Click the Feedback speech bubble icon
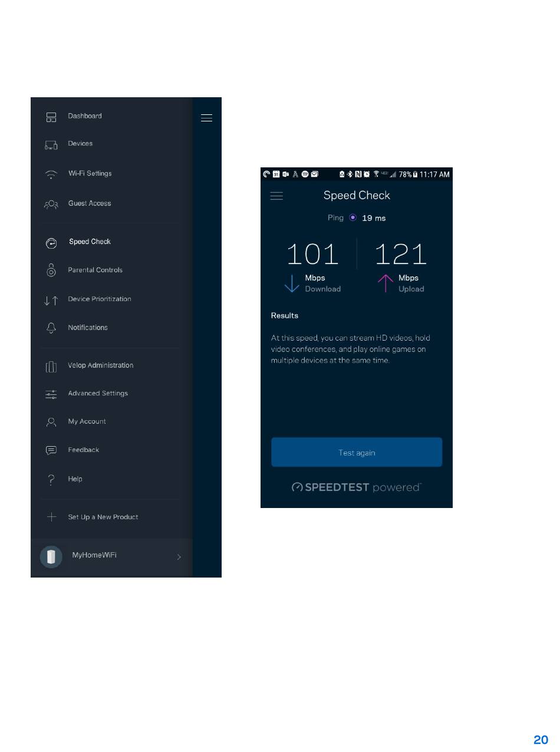 click(x=51, y=450)
